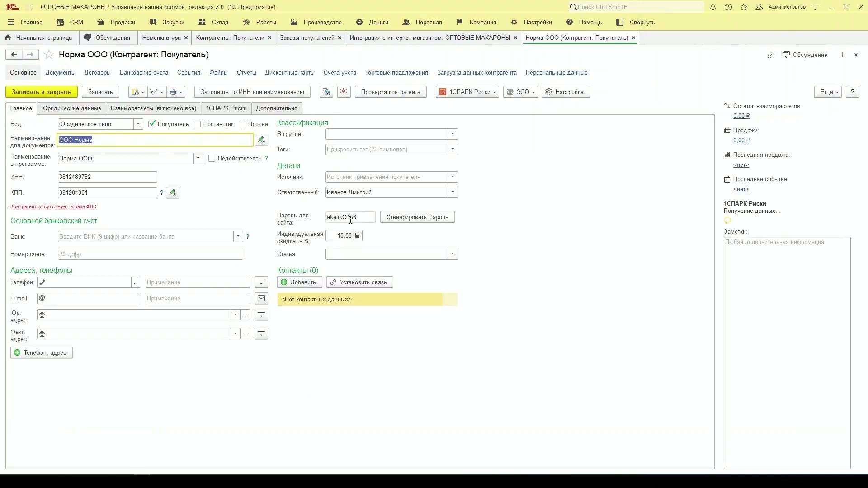Screen dimensions: 868x488
Task: Open favorites star in title bar
Action: coord(744,7)
